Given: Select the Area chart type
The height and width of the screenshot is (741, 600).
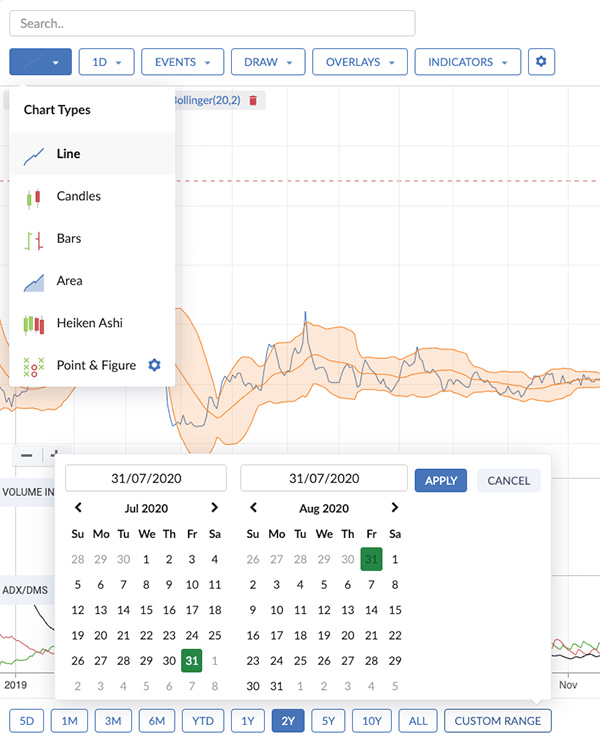Looking at the screenshot, I should [92, 281].
